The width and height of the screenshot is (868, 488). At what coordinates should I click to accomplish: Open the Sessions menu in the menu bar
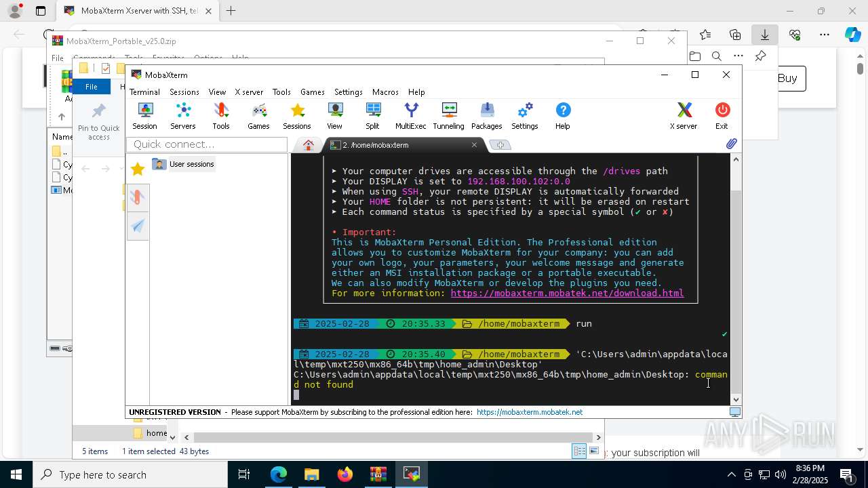tap(184, 92)
